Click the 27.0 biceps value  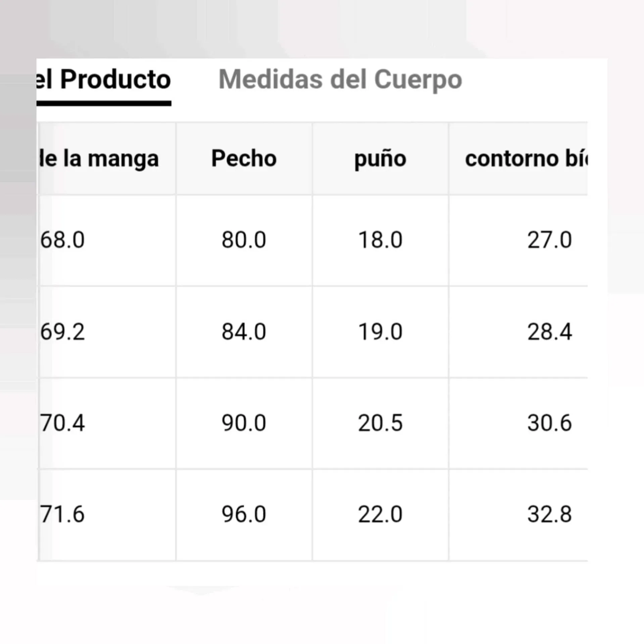coord(549,240)
